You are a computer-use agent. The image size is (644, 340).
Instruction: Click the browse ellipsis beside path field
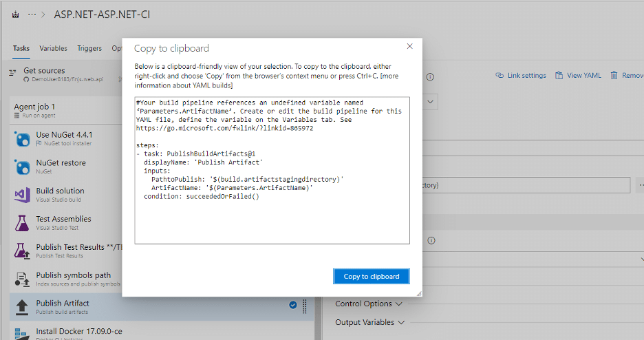point(641,185)
